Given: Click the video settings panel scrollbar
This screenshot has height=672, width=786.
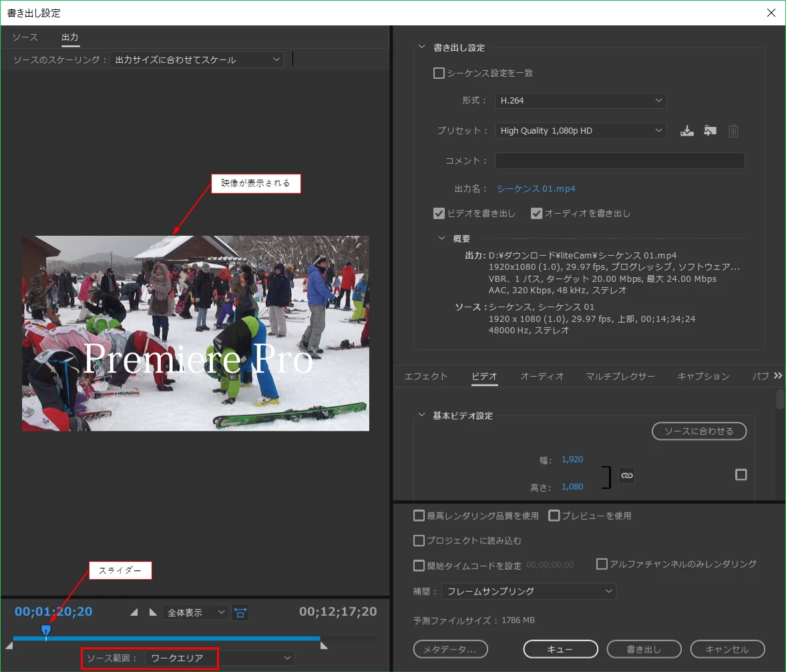Looking at the screenshot, I should [780, 399].
